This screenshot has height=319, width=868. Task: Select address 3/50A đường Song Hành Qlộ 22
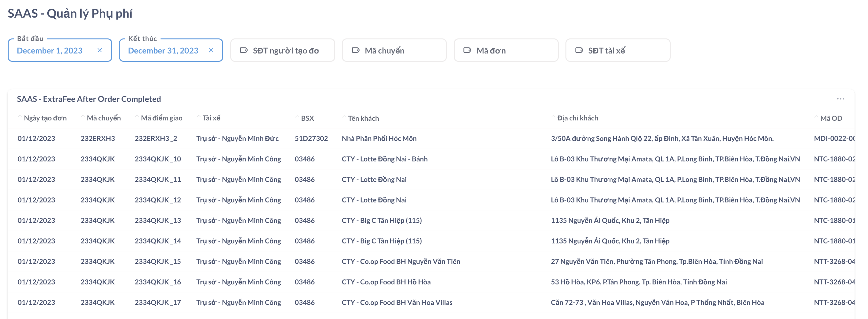(x=662, y=138)
